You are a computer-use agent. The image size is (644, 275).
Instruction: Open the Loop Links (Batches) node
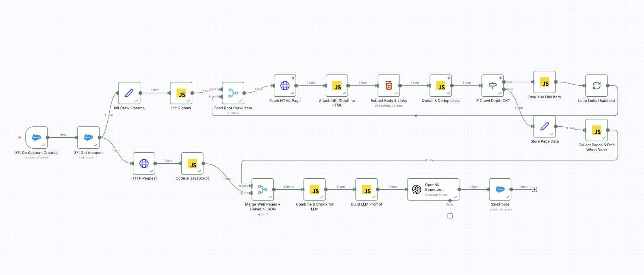(596, 86)
